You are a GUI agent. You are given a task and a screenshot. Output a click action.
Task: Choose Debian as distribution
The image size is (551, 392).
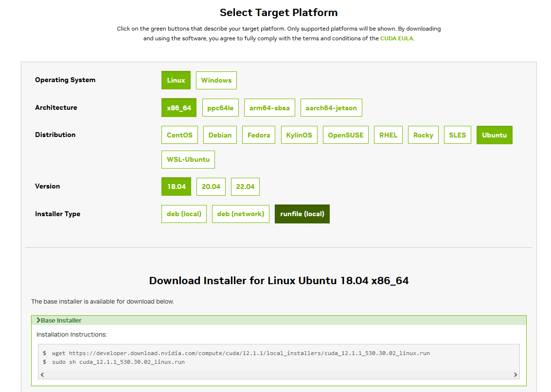pyautogui.click(x=220, y=135)
